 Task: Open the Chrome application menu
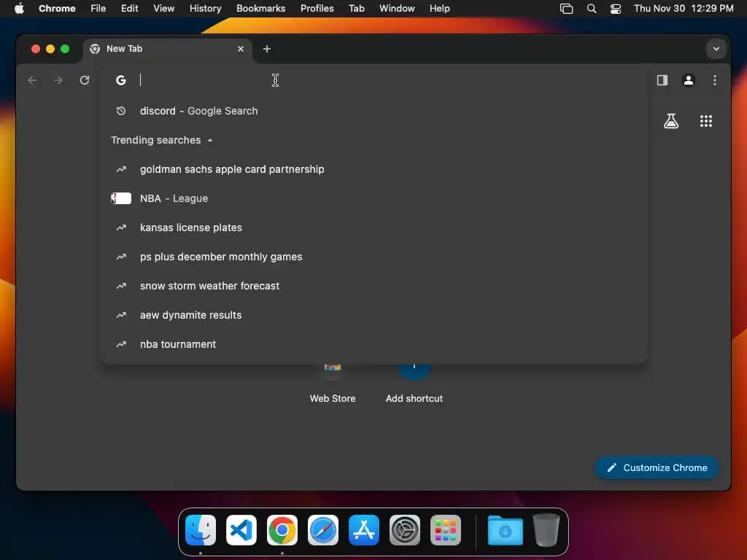(x=57, y=8)
